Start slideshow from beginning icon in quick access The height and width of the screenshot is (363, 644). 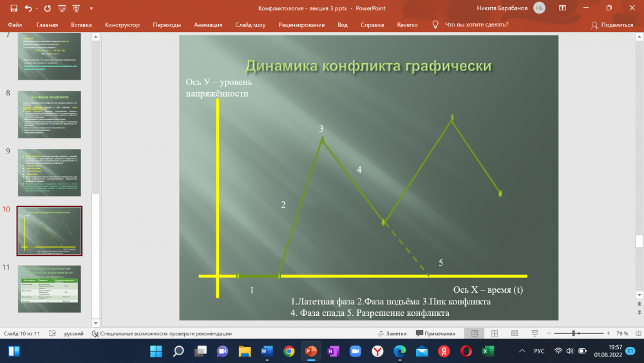tap(62, 8)
